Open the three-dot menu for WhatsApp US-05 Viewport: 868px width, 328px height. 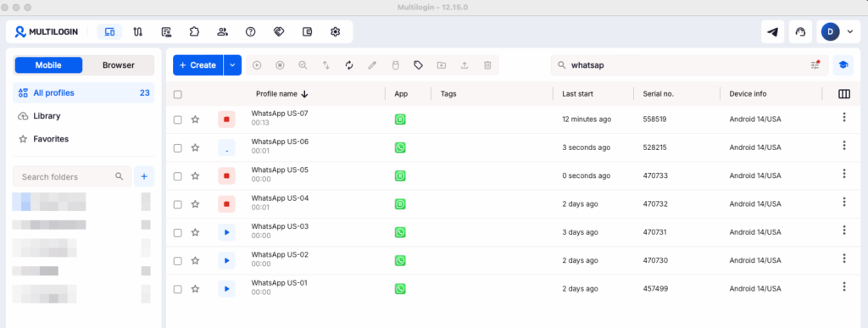click(x=844, y=174)
